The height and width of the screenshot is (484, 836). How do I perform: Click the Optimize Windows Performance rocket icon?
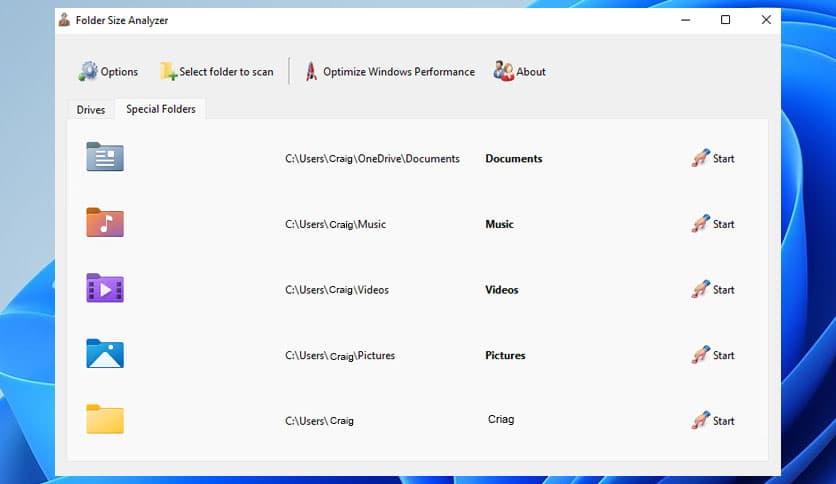pos(311,71)
